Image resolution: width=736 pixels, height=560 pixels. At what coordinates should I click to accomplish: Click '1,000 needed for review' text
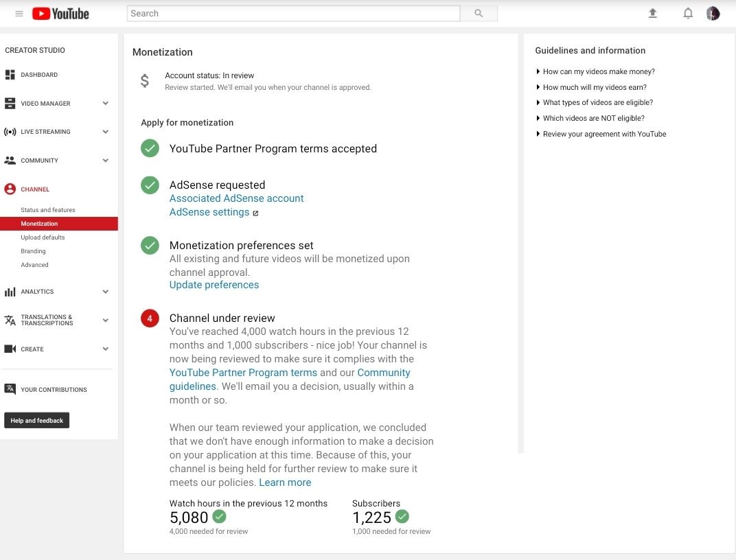(x=391, y=531)
